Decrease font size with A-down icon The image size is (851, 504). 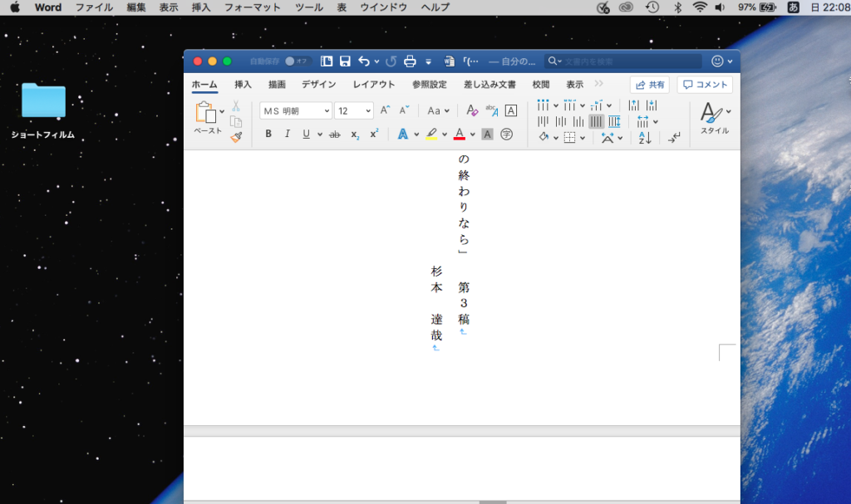404,110
